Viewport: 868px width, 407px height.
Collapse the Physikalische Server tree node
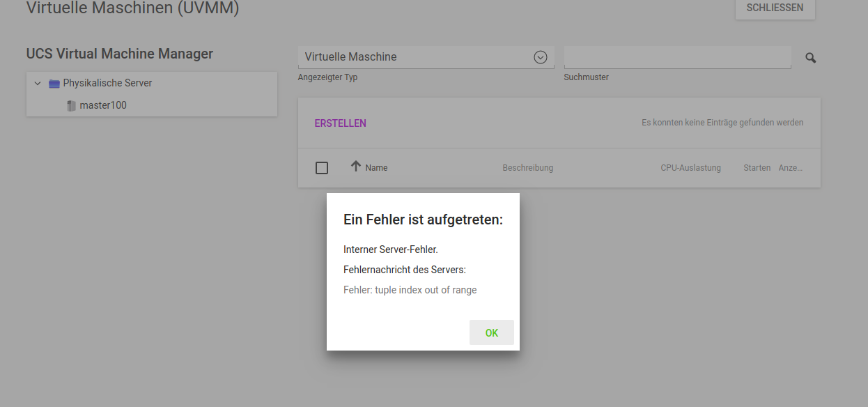(x=38, y=83)
